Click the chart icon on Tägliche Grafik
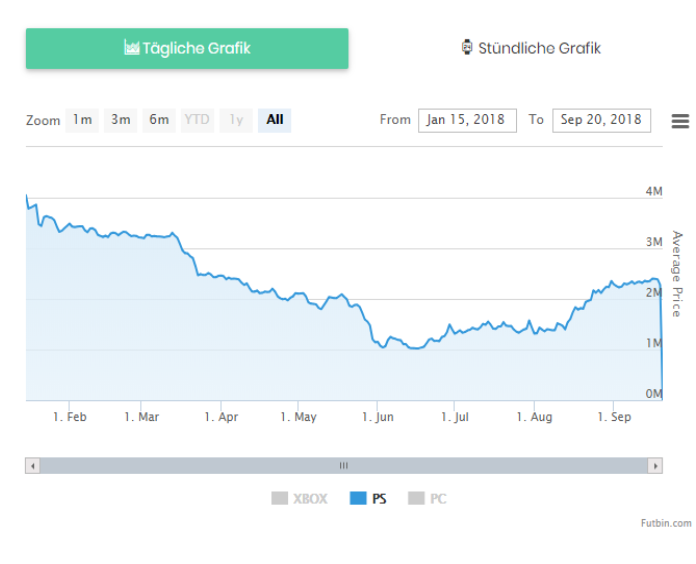The image size is (696, 564). tap(131, 47)
